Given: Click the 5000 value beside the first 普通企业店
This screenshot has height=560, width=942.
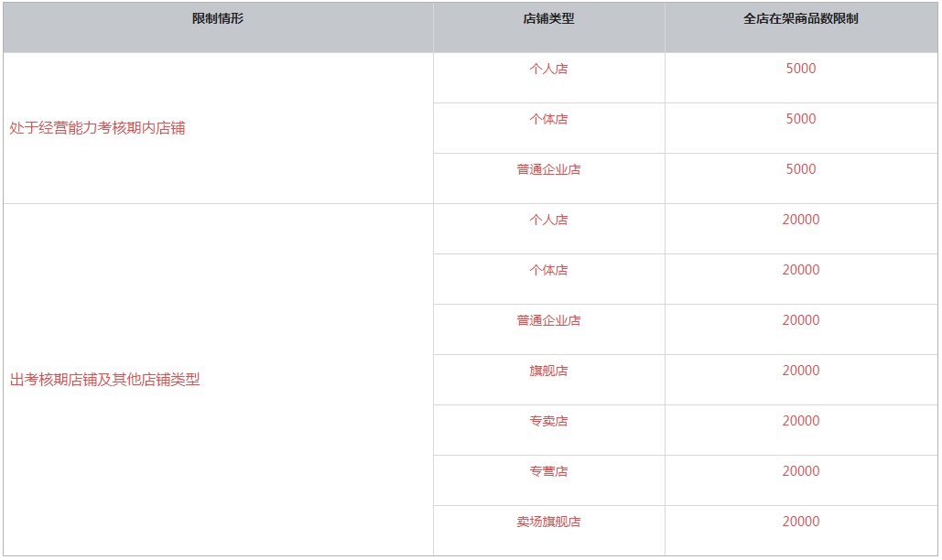Looking at the screenshot, I should [801, 169].
